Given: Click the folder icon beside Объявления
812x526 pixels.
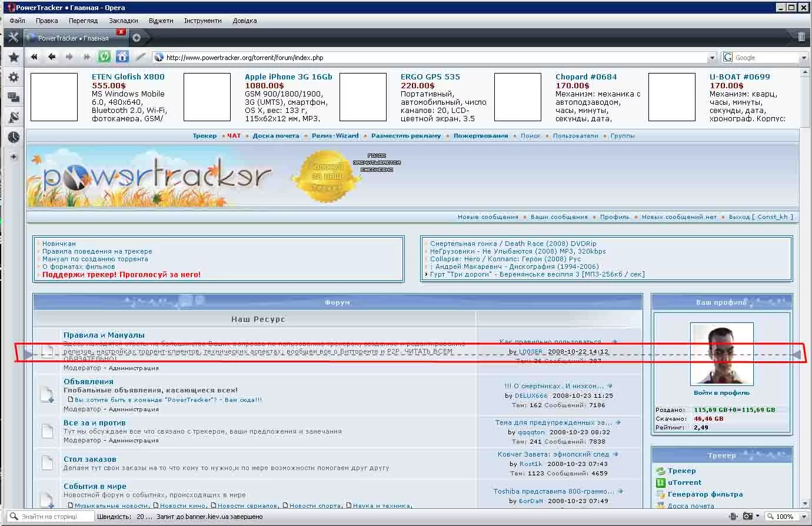Looking at the screenshot, I should click(48, 395).
